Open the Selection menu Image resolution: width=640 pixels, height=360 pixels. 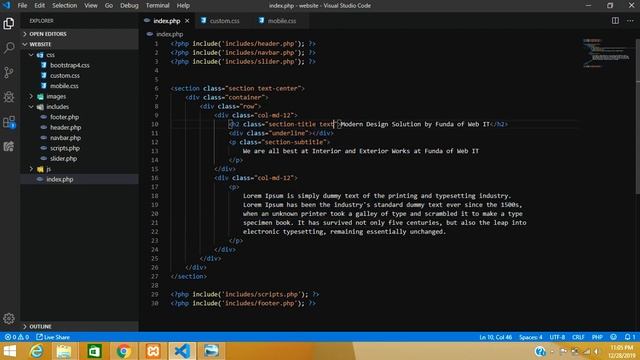[64, 6]
